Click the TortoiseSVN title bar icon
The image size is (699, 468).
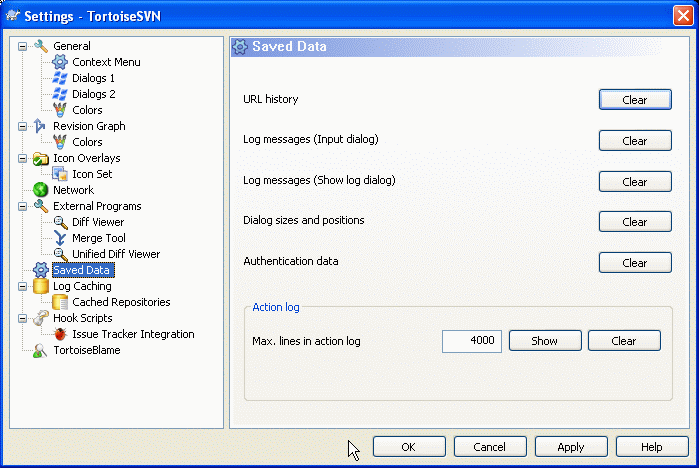(12, 16)
